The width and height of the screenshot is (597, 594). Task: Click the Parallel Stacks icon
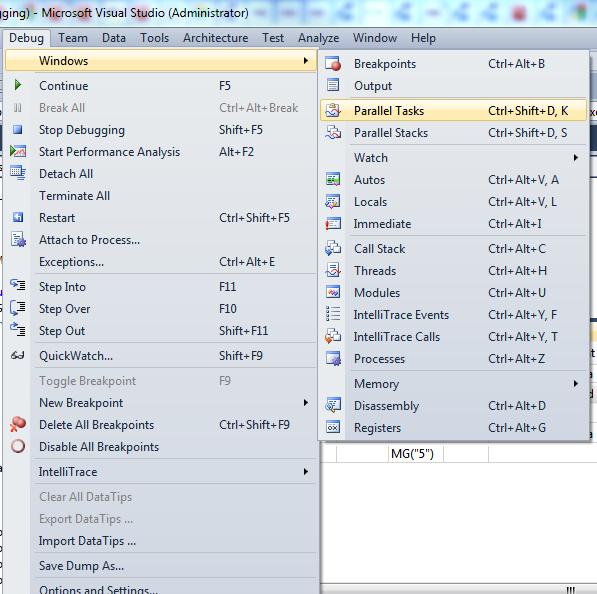[333, 133]
